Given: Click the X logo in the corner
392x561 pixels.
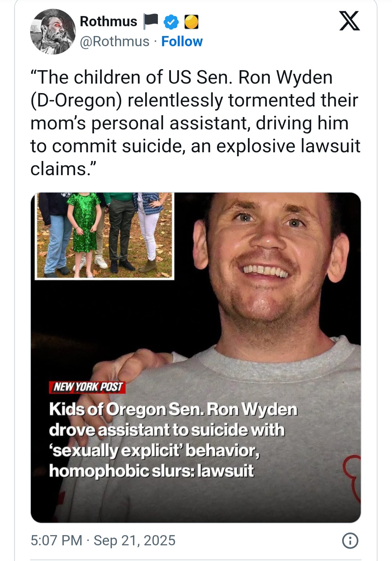Looking at the screenshot, I should (350, 21).
